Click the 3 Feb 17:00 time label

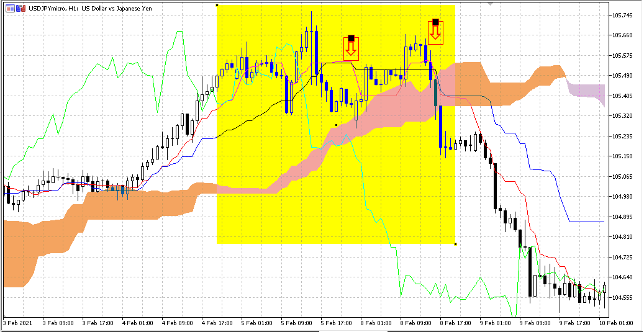pyautogui.click(x=99, y=323)
